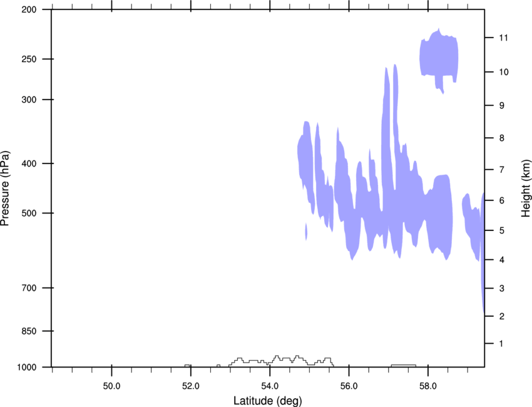
Task: Click the 850 pressure axis label
Action: pos(29,331)
